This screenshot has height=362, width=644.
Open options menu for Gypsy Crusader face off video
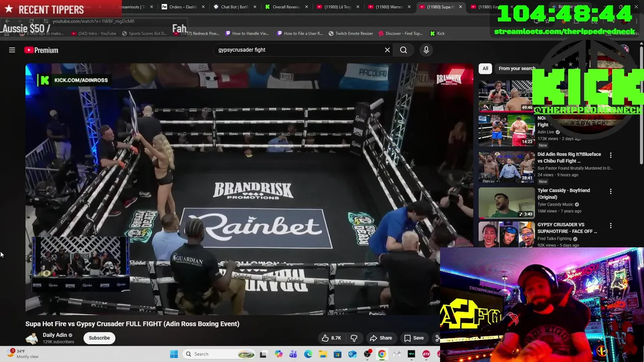[x=611, y=226]
